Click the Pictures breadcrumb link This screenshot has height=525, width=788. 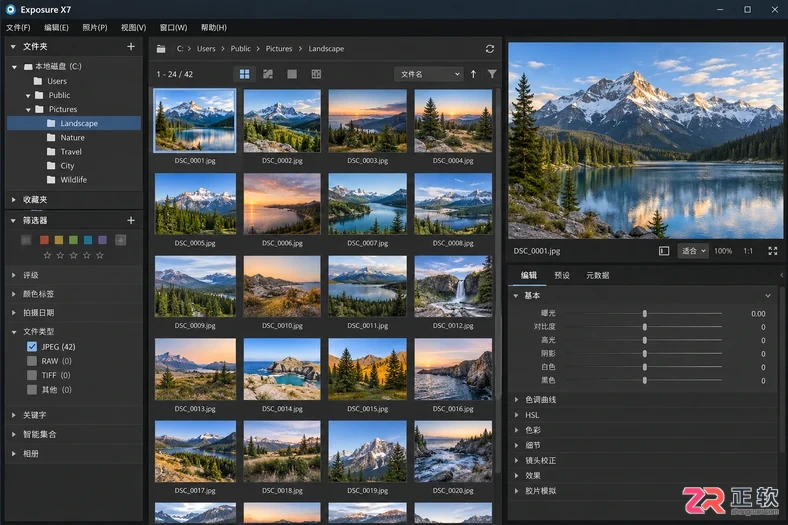(x=279, y=49)
